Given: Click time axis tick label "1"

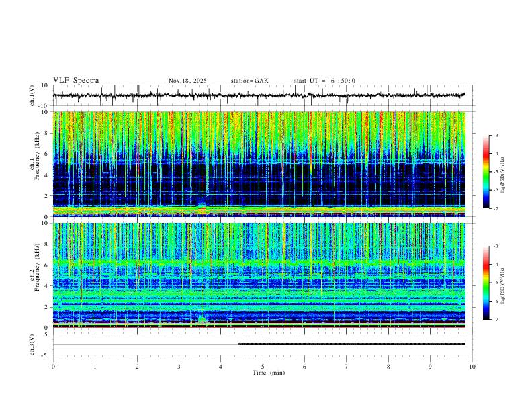Looking at the screenshot, I should [x=95, y=367].
